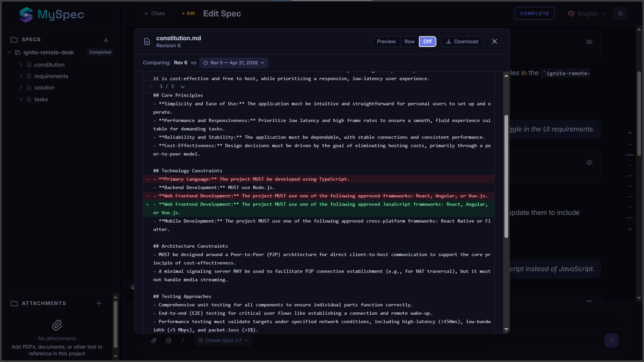This screenshot has height=362, width=644.
Task: Expand the solution tree item
Action: pos(21,87)
